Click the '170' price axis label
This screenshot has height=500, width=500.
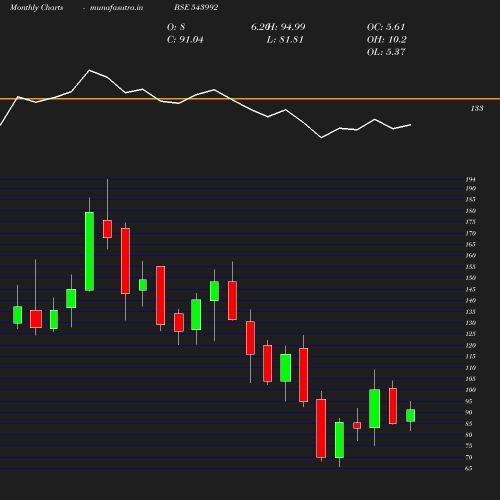(x=470, y=233)
